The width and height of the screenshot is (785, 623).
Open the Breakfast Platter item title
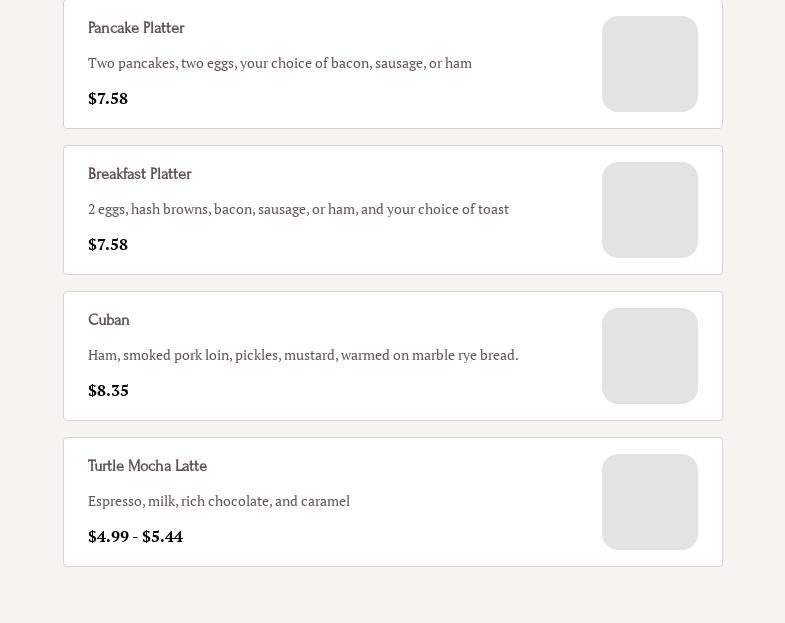[x=139, y=174]
